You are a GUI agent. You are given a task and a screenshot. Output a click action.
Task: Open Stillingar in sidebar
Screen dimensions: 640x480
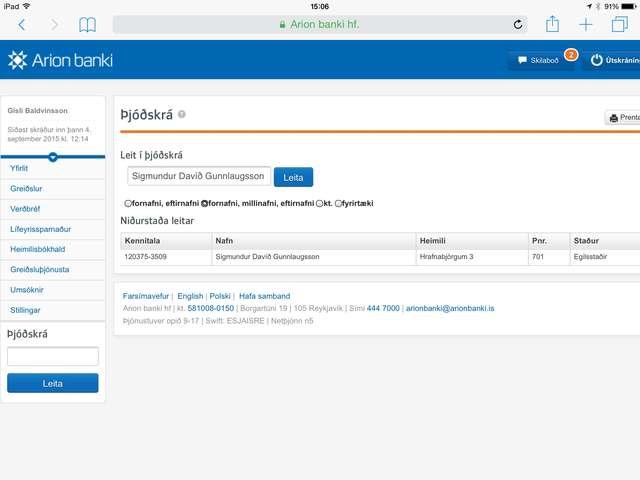pos(53,310)
